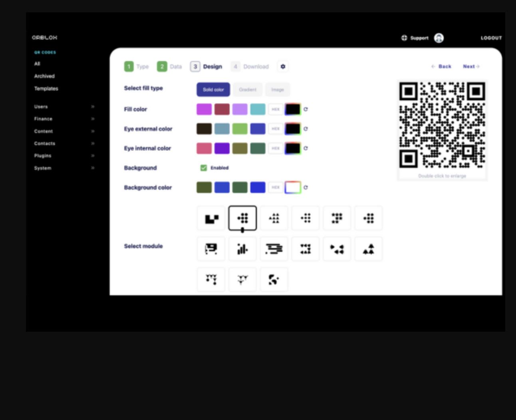This screenshot has height=420, width=516.
Task: Open the Templates sidebar page
Action: [x=46, y=89]
